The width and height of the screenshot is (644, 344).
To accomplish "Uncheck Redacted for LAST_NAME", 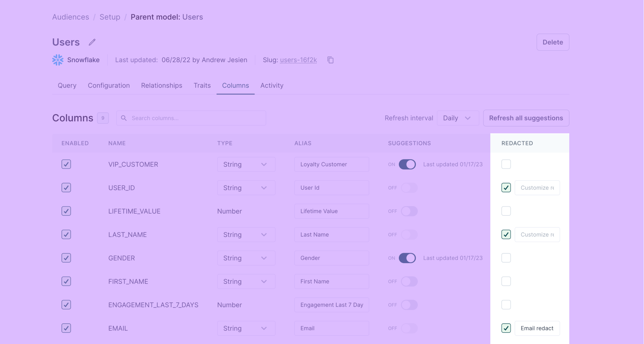I will [x=506, y=234].
